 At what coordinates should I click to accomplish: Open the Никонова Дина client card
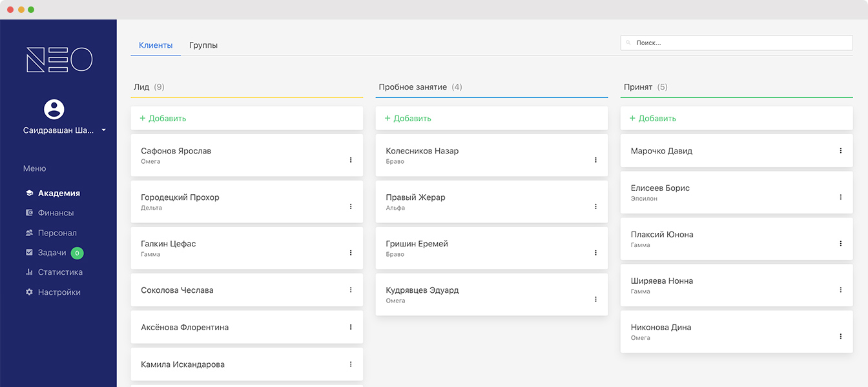pos(710,332)
